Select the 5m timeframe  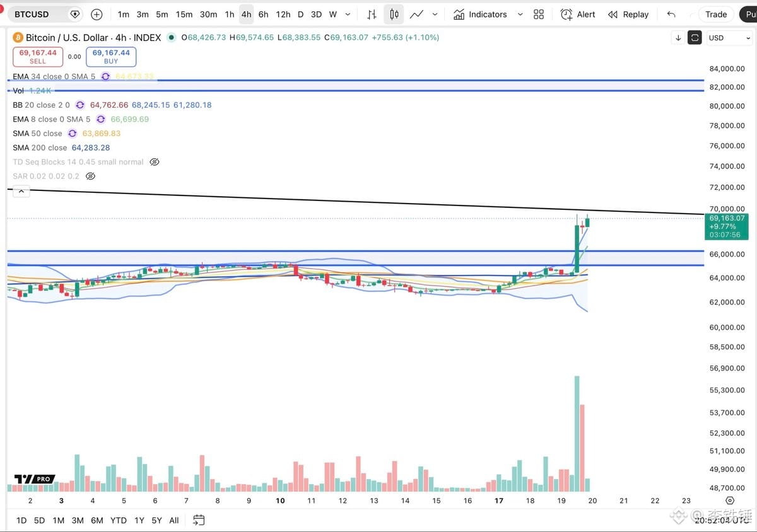162,14
